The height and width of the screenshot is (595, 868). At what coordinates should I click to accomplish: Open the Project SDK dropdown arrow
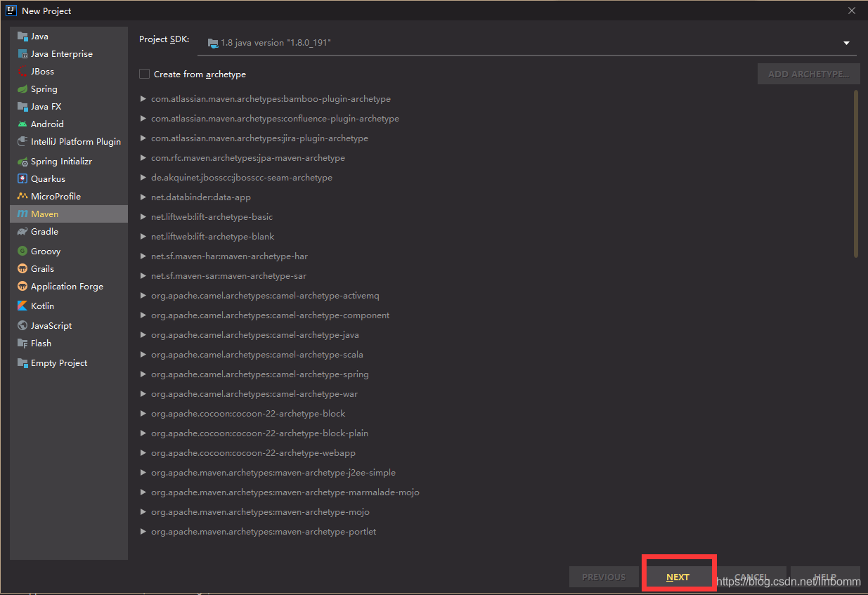(x=846, y=43)
